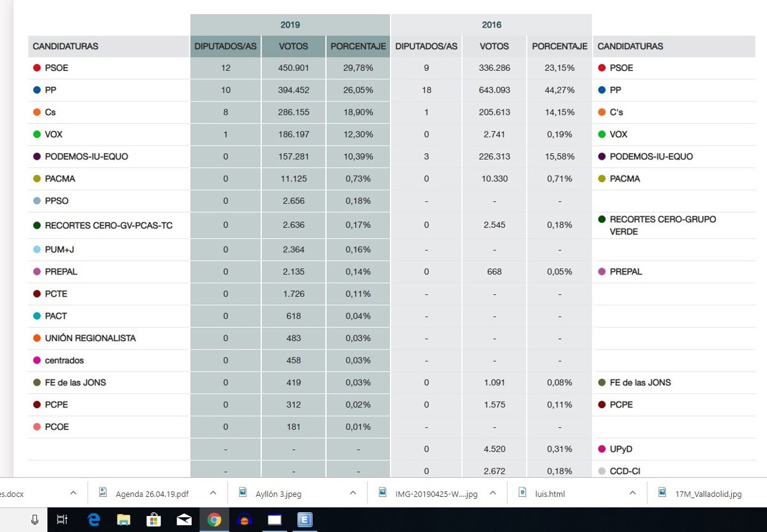Launch Microsoft Edge from the taskbar

click(x=94, y=520)
